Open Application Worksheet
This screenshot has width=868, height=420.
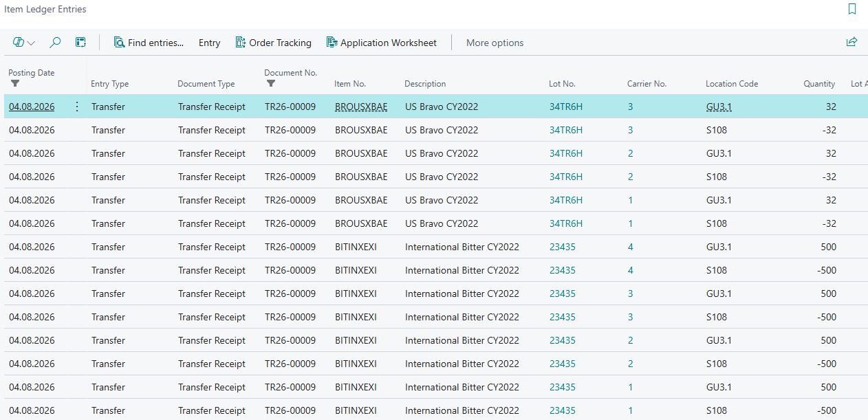tap(381, 43)
